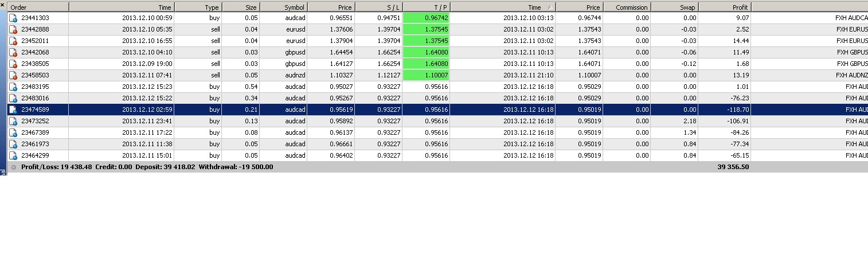Click open time 2013.12.09 19:00
Screen dimensions: 868x258
click(x=147, y=64)
